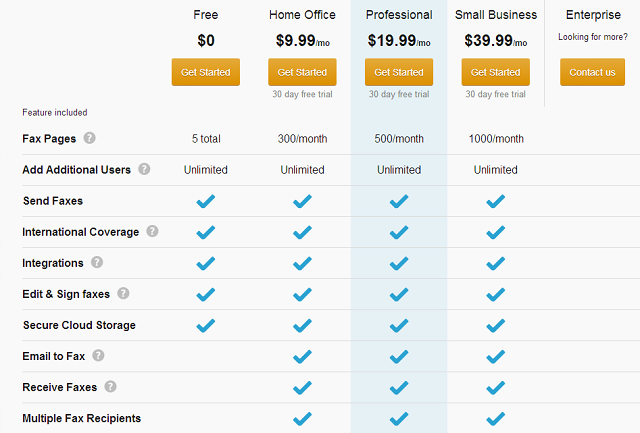640x433 pixels.
Task: Click the Contact us button for Enterprise
Action: click(x=592, y=72)
